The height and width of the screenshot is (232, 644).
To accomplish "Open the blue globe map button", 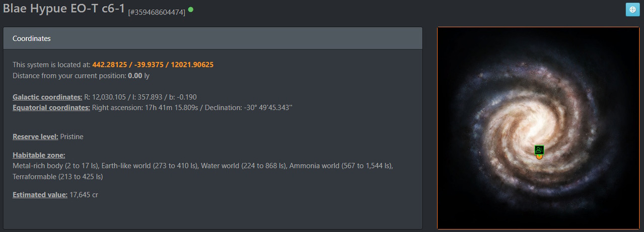I will point(632,10).
